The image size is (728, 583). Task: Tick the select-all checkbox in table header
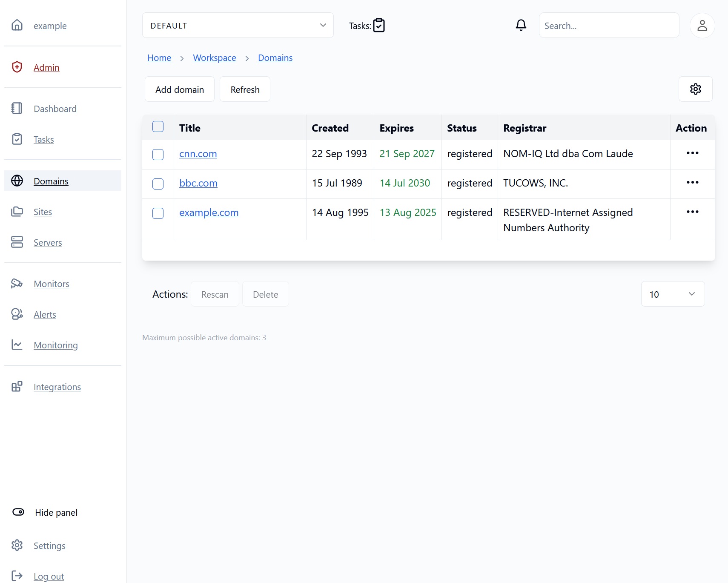tap(158, 126)
